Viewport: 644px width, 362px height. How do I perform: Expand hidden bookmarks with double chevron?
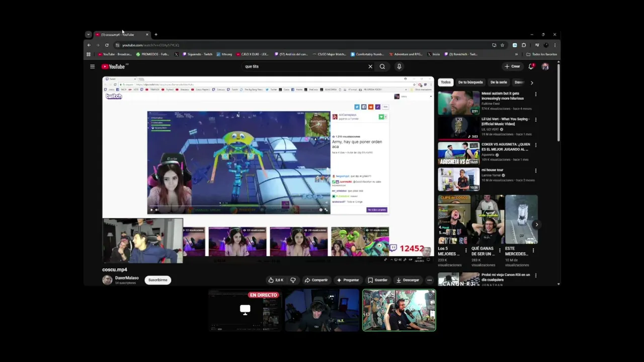(x=516, y=54)
